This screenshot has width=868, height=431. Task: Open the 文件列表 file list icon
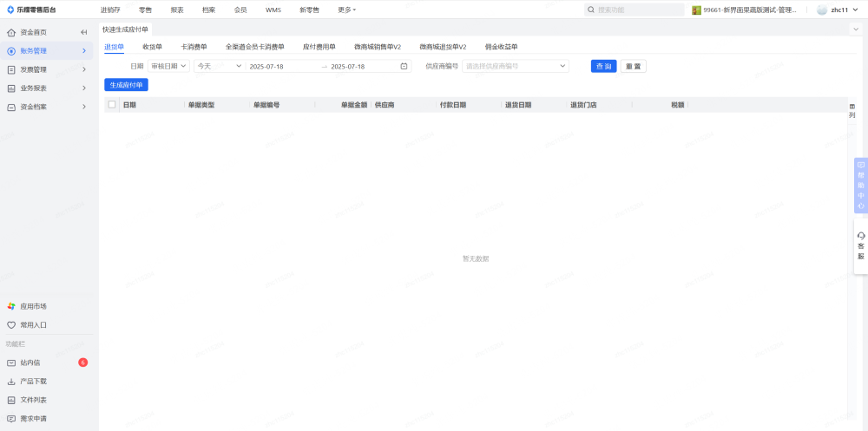coord(11,400)
